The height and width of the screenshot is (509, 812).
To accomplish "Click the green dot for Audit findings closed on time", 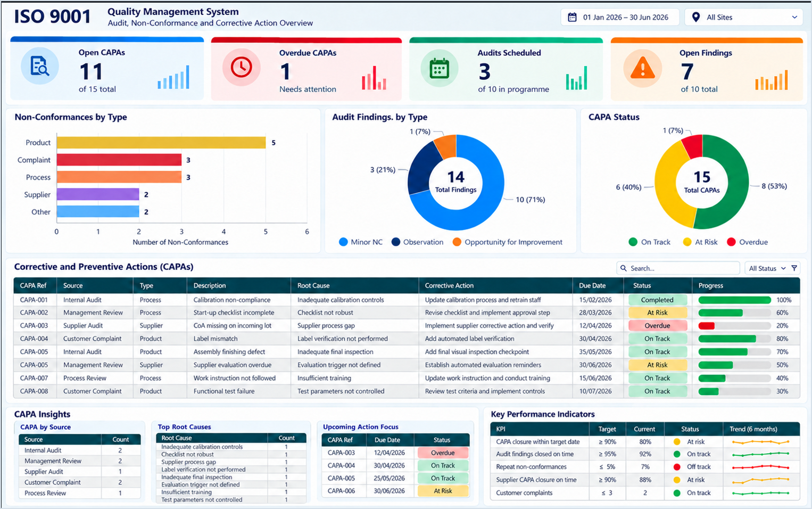I will tap(677, 454).
